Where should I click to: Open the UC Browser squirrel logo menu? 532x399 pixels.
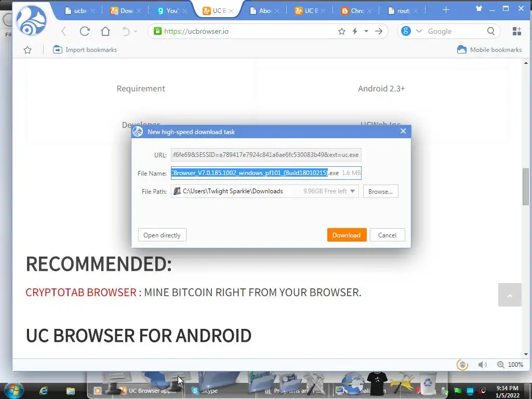(31, 21)
